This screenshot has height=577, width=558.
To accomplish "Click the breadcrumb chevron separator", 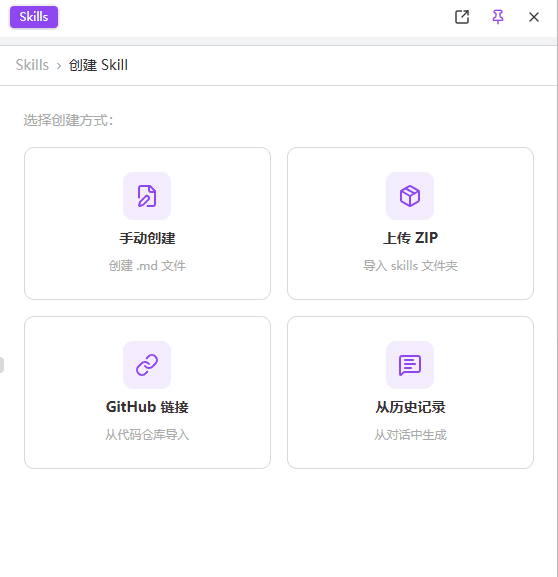I will (x=59, y=66).
